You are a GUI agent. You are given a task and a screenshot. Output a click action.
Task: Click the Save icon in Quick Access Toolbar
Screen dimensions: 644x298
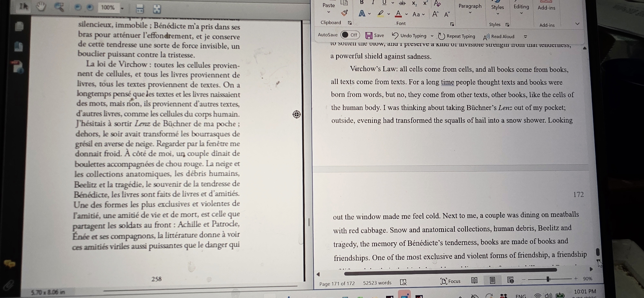coord(369,35)
